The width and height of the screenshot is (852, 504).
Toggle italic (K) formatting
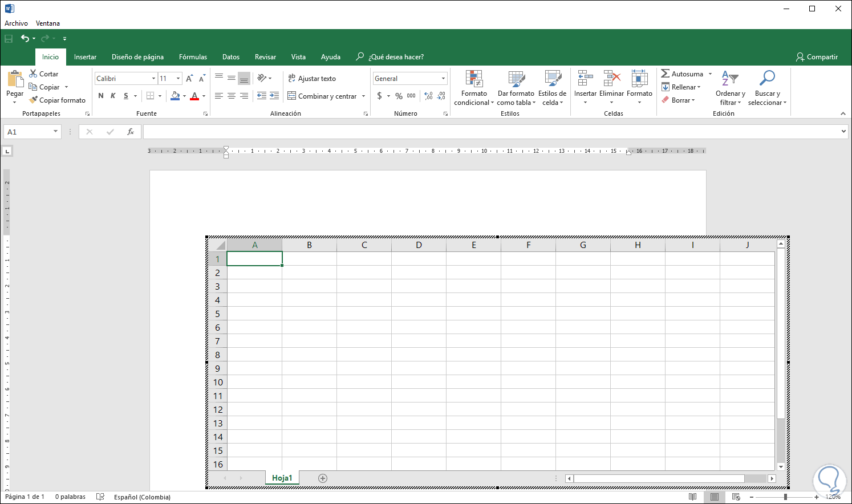[x=113, y=96]
